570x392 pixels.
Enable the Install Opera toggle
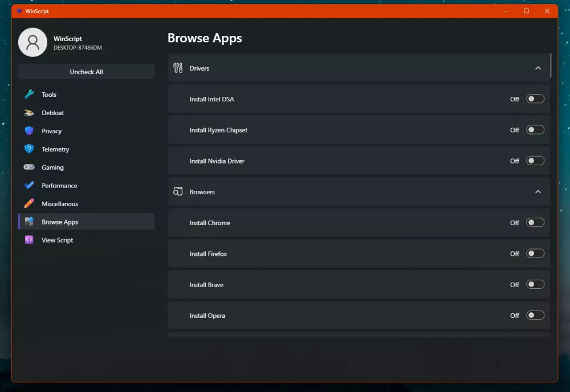click(x=535, y=316)
